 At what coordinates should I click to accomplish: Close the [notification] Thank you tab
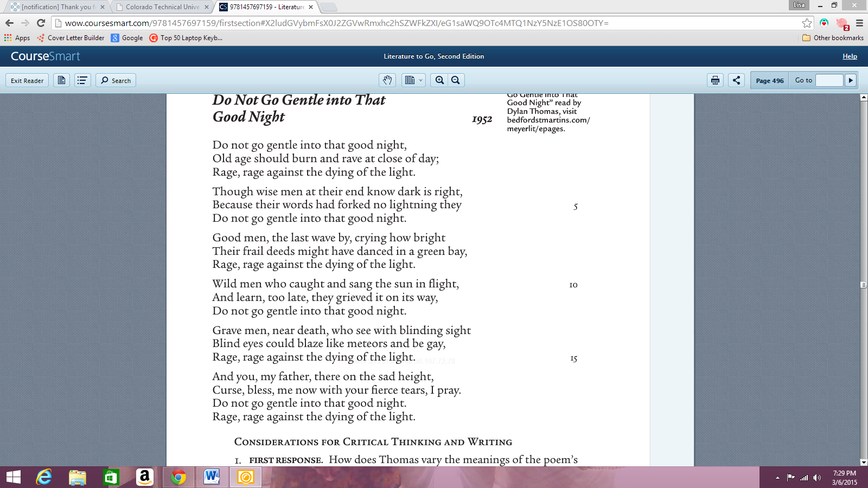(x=103, y=7)
